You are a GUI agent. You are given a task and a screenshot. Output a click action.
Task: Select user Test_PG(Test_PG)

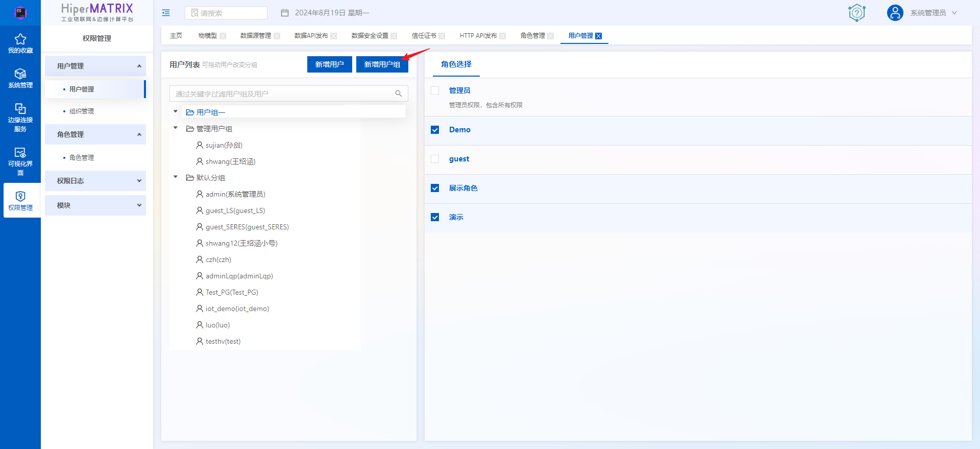(x=232, y=292)
